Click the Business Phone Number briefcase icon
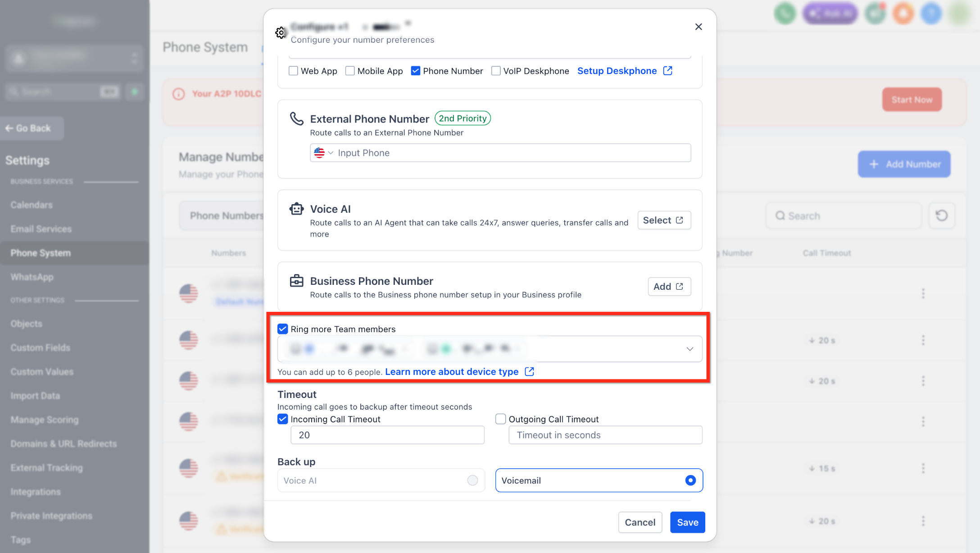The height and width of the screenshot is (553, 980). coord(296,280)
